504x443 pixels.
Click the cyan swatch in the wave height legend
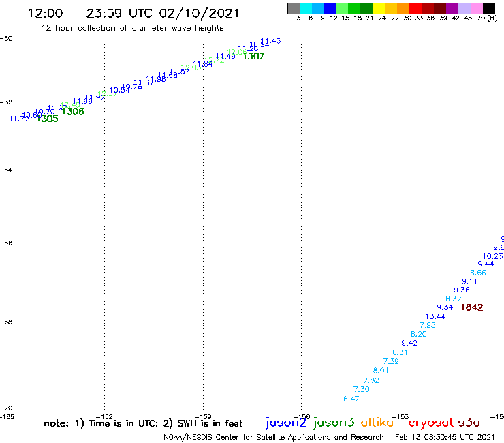(x=305, y=8)
